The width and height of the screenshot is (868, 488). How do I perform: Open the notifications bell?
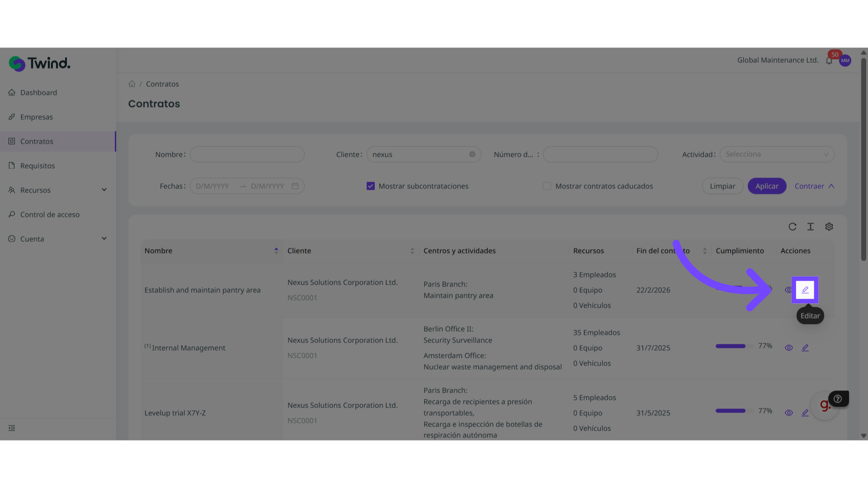[x=829, y=61]
